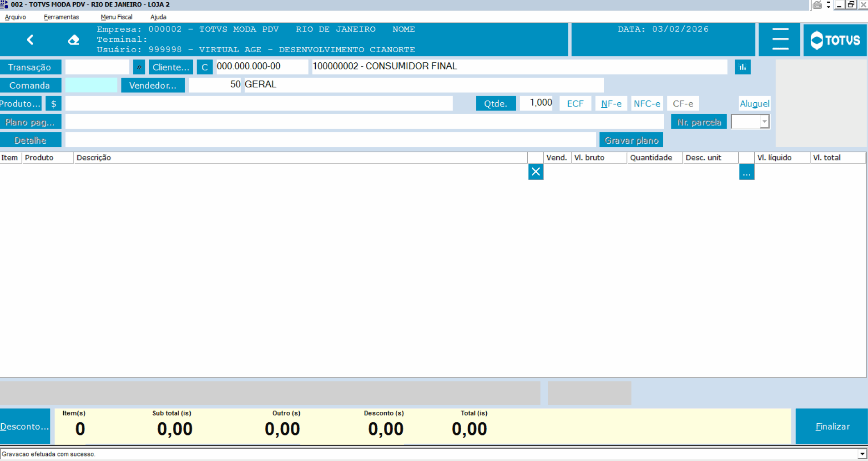Click the Transação button

pos(30,67)
